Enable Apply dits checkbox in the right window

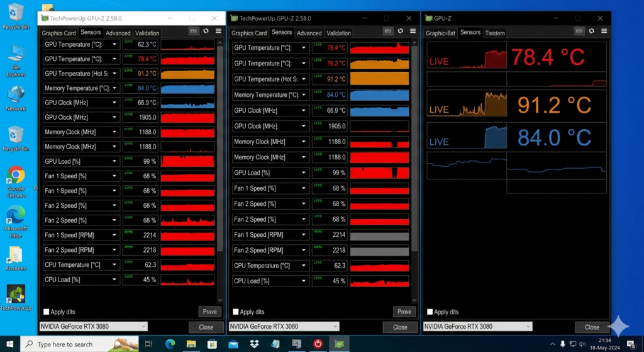click(430, 312)
